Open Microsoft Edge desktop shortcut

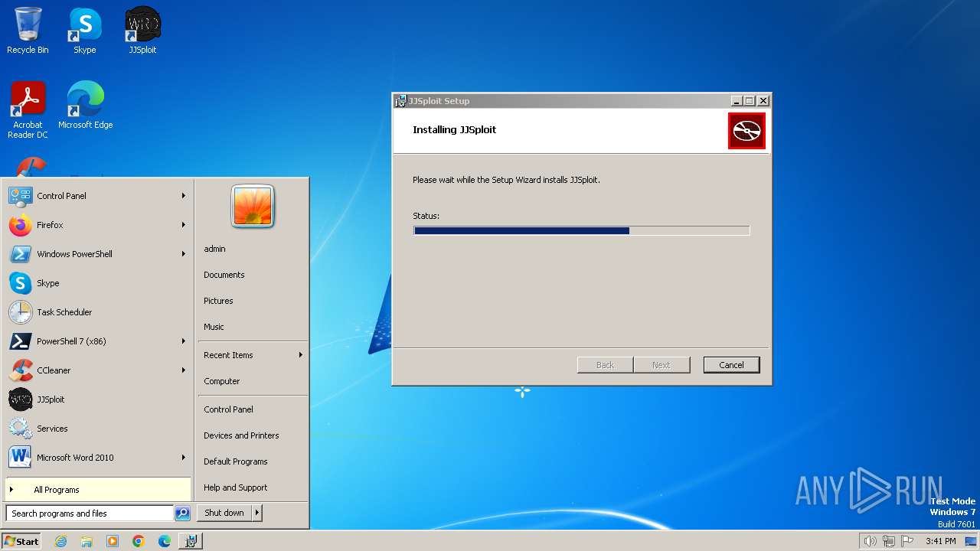click(86, 106)
